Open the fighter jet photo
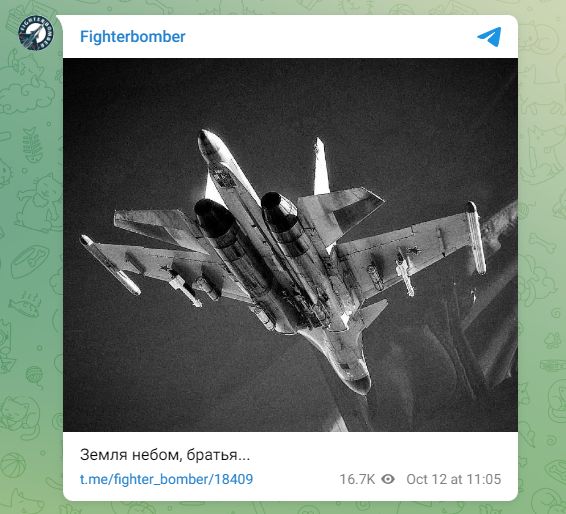 (290, 245)
